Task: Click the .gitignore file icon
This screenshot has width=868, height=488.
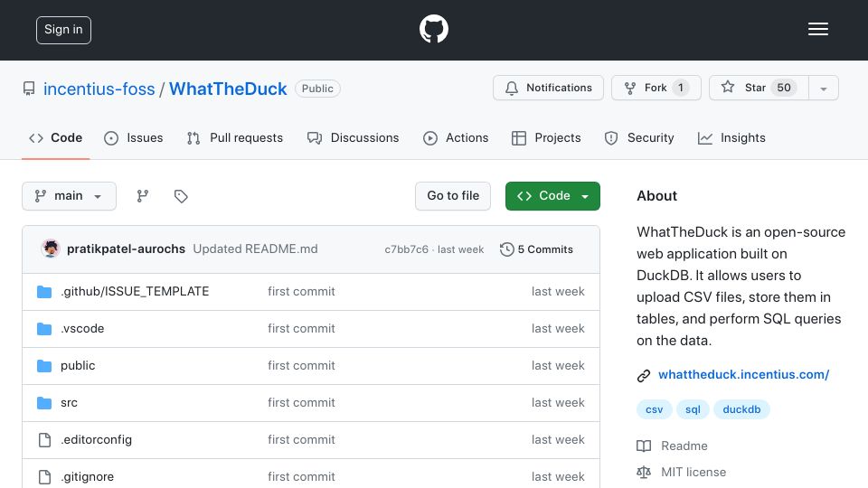Action: 44,477
